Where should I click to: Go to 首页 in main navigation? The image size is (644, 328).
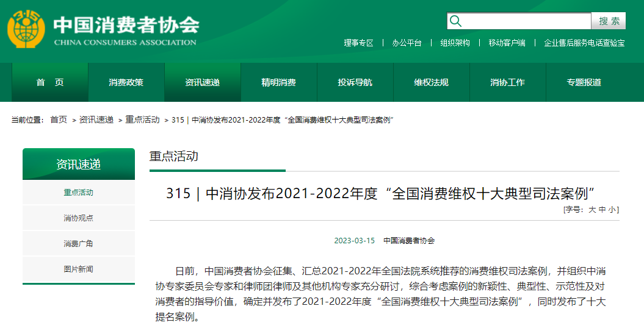pos(50,82)
